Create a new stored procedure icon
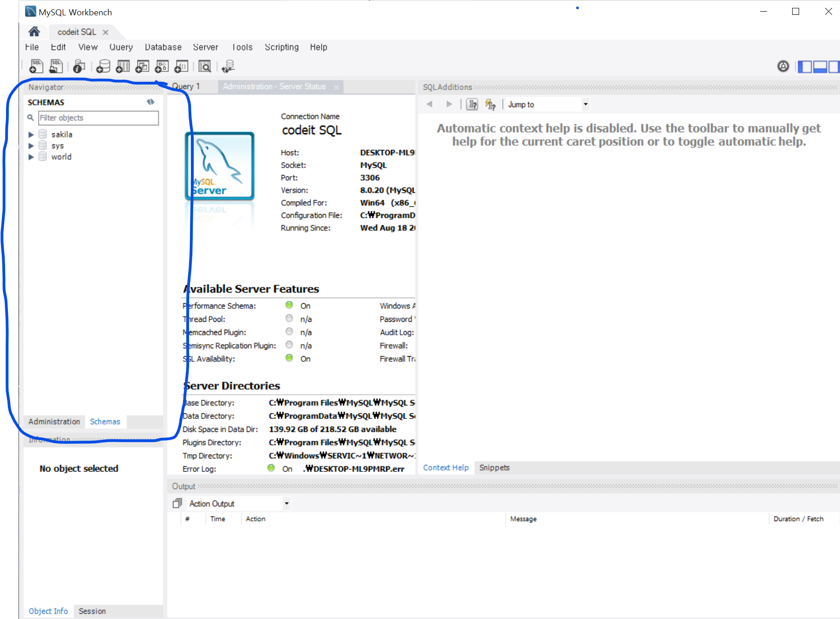The image size is (840, 619). pyautogui.click(x=162, y=66)
